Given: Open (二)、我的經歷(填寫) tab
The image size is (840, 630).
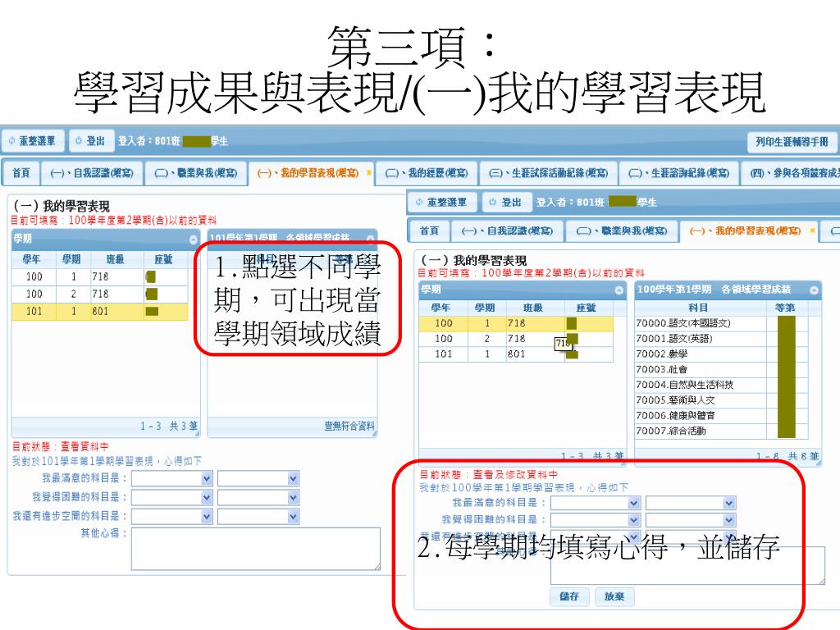Looking at the screenshot, I should tap(427, 173).
